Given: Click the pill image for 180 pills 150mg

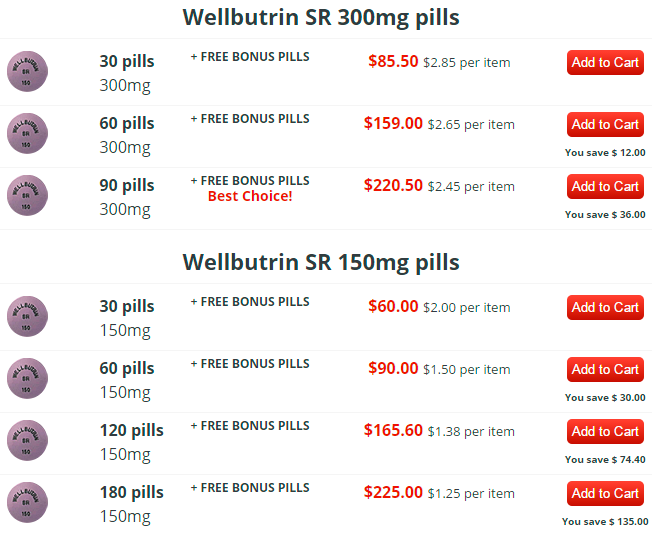Looking at the screenshot, I should 27,503.
